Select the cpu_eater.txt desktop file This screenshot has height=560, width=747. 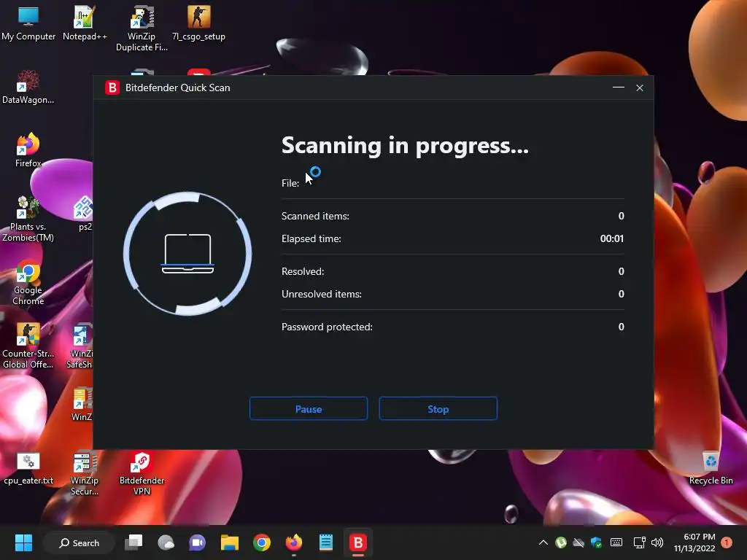28,469
